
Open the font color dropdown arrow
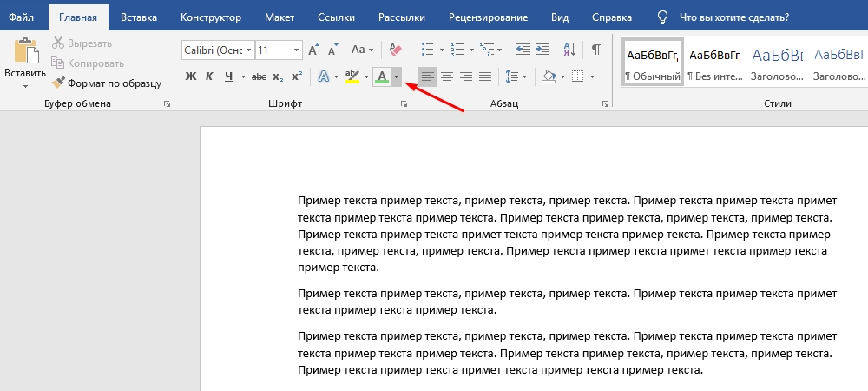point(396,76)
